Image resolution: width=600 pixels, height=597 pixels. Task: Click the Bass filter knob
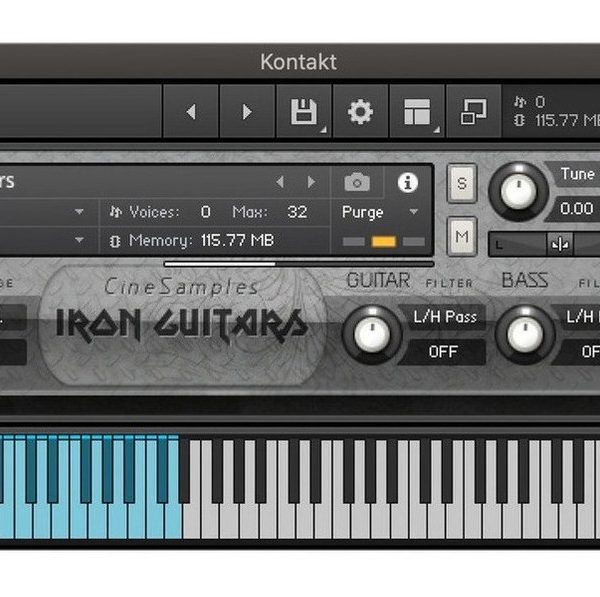click(525, 334)
